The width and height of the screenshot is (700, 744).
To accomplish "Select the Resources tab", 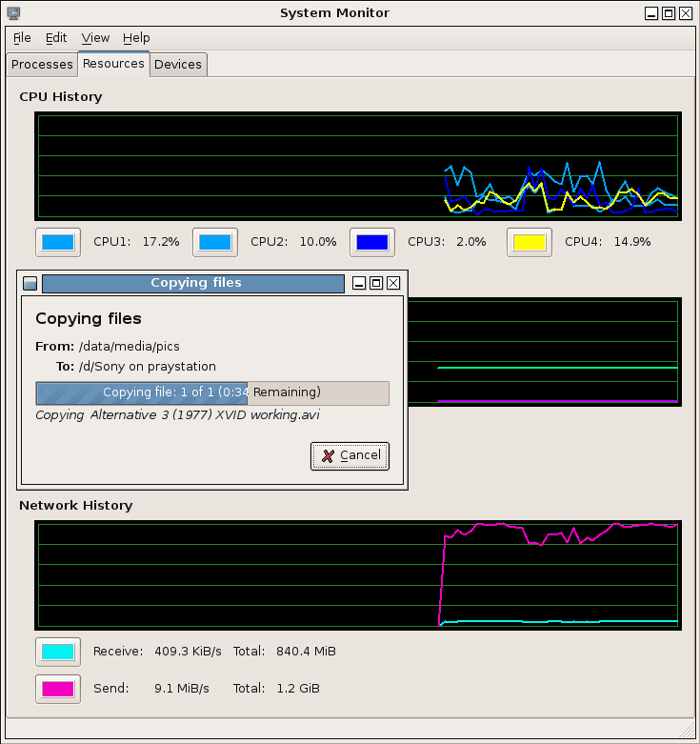I will tap(114, 64).
